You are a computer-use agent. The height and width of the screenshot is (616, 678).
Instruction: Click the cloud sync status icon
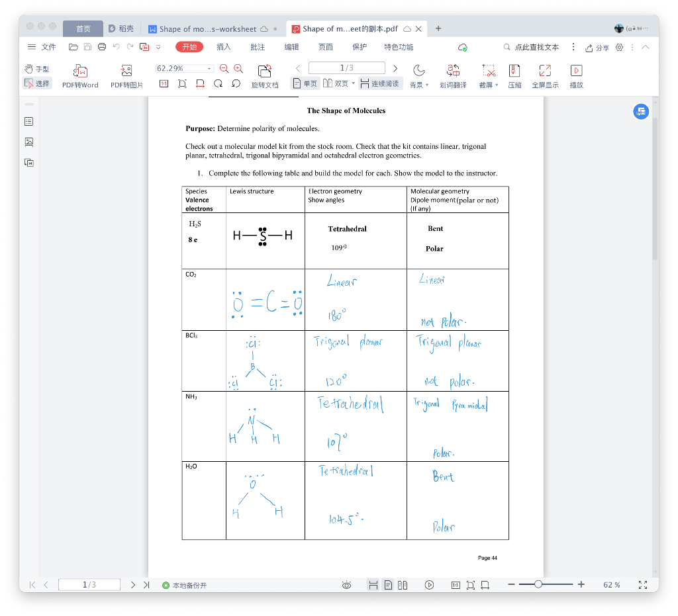tap(463, 48)
